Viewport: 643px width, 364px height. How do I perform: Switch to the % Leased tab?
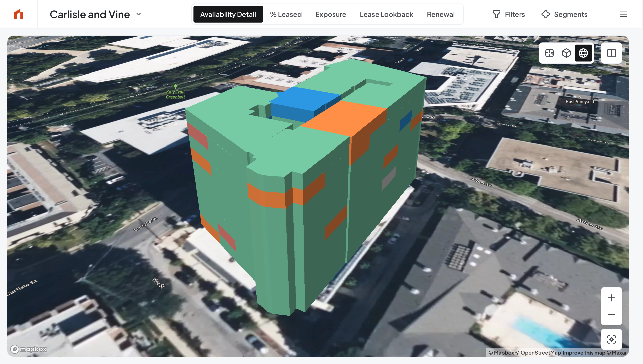coord(286,14)
